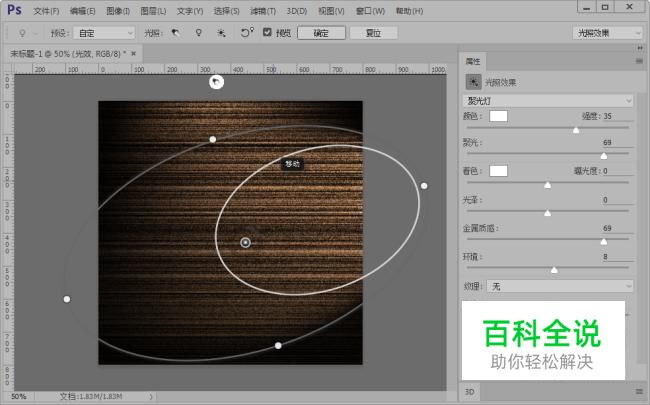Add a new infinite light
The width and height of the screenshot is (650, 405).
tap(221, 33)
